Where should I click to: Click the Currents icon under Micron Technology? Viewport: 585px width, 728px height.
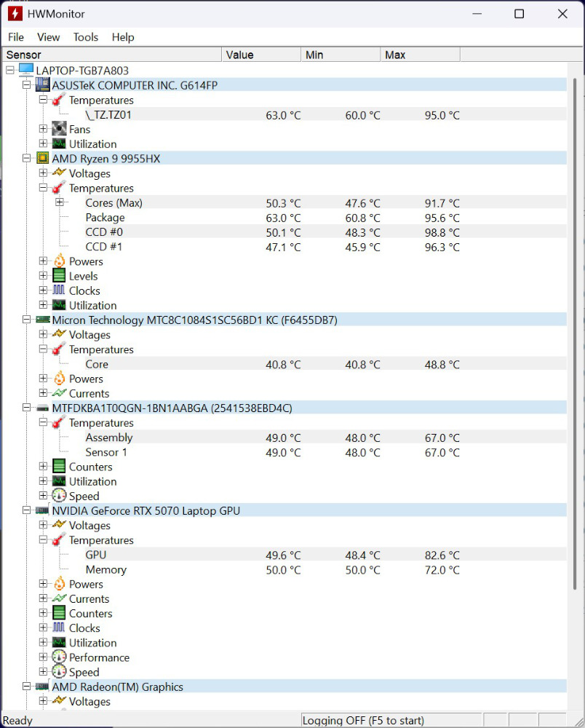[59, 393]
